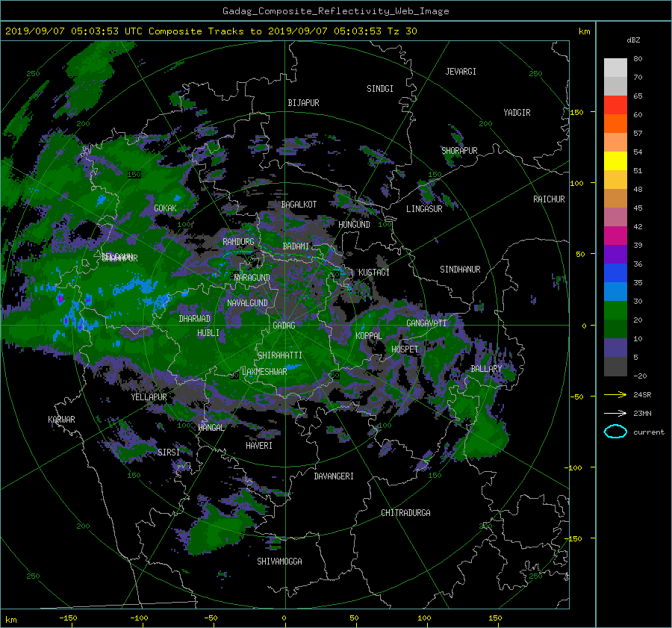This screenshot has width=672, height=628.
Task: Click the KARWAR city label
Action: tap(61, 420)
